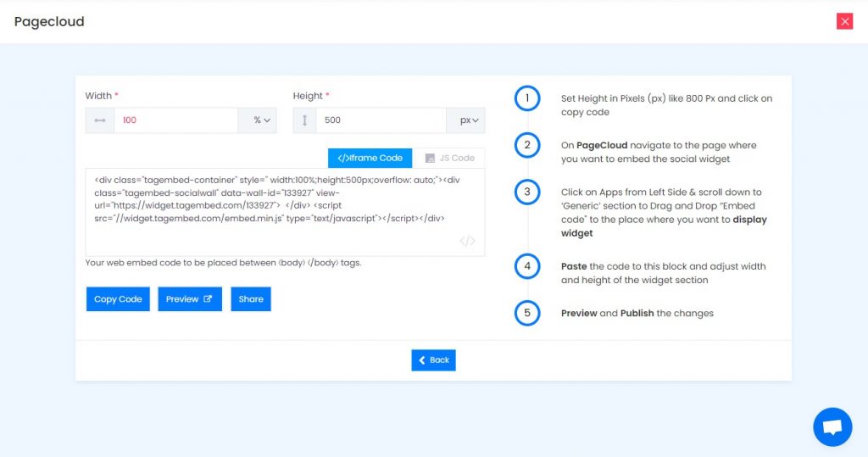The image size is (868, 457).
Task: Click the text "Your web embed code to be placed"
Action: coord(223,263)
